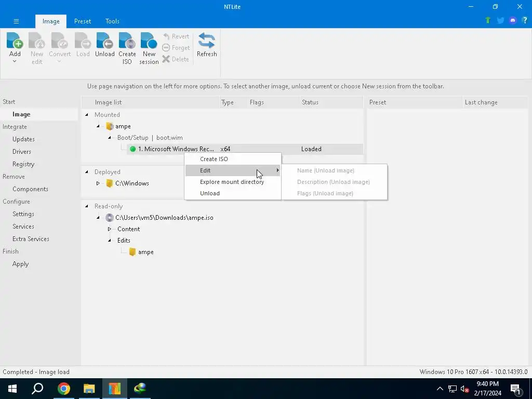532x399 pixels.
Task: Open the notification center icon
Action: pos(516,389)
